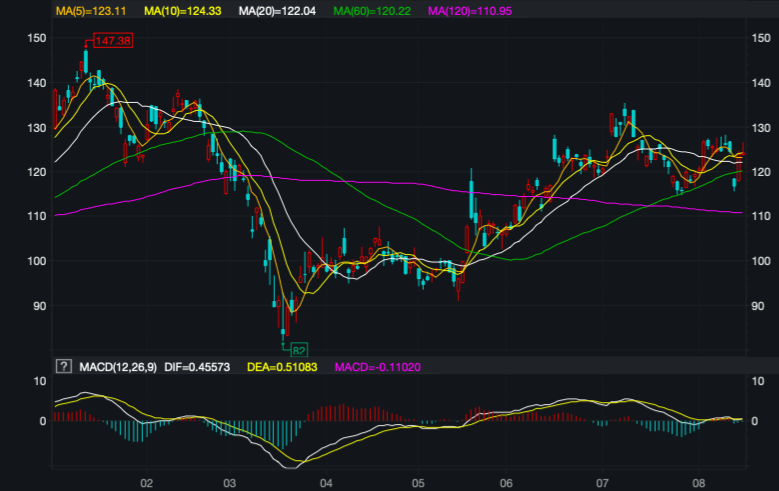Image resolution: width=779 pixels, height=491 pixels.
Task: Open MACD(12,26,9) indicator settings label
Action: pos(117,367)
